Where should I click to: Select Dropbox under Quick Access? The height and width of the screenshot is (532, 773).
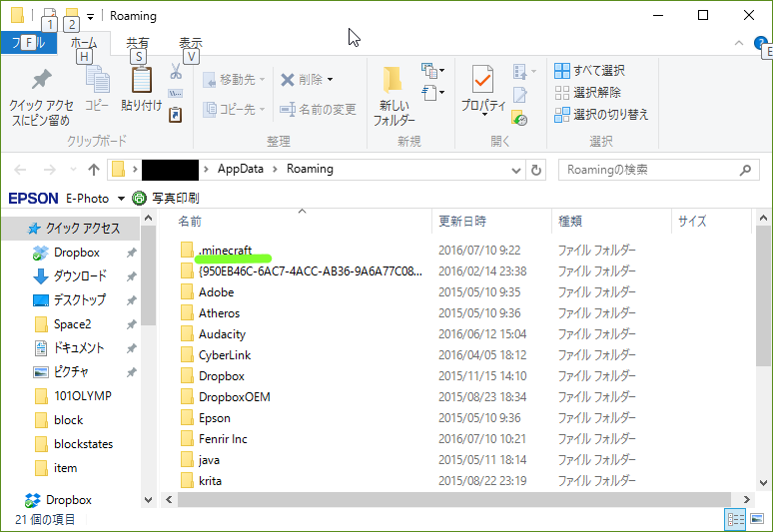coord(77,253)
